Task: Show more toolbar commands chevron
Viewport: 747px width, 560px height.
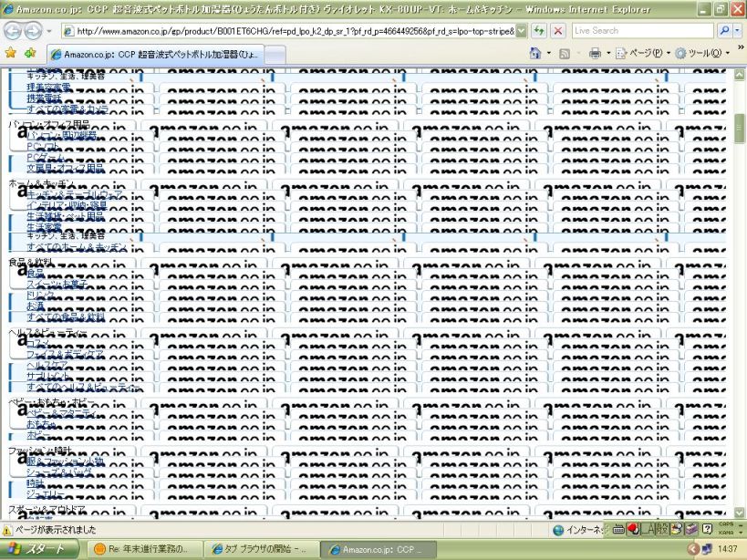Action: (x=741, y=47)
